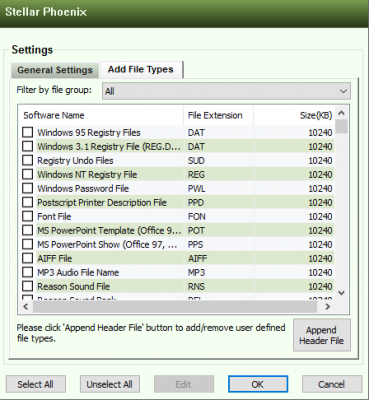The height and width of the screenshot is (400, 369).
Task: Confirm settings with the OK button
Action: point(258,384)
